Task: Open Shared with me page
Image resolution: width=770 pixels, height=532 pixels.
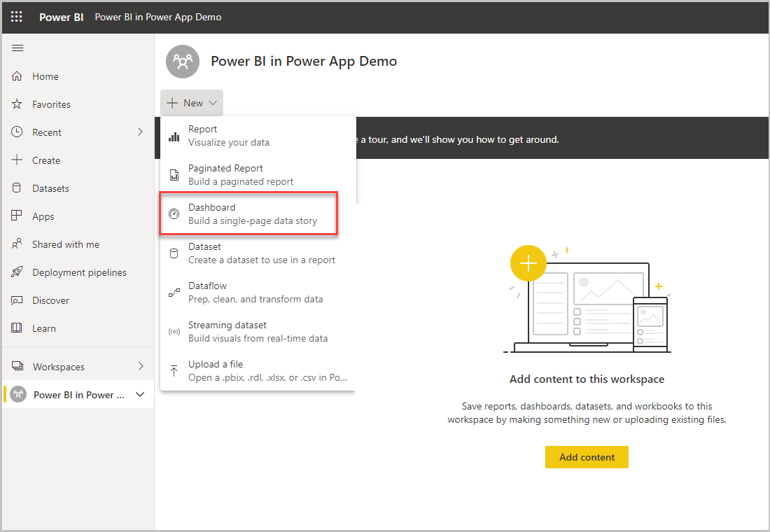Action: click(78, 244)
